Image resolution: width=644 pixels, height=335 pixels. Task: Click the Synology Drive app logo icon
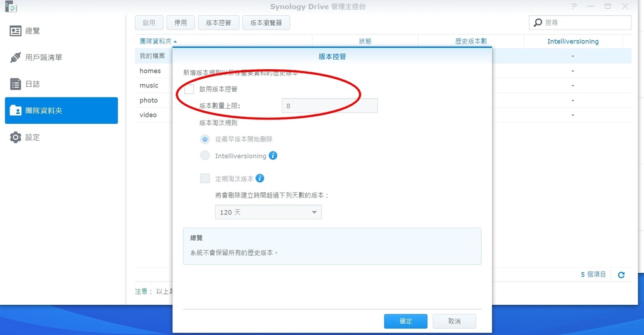pos(11,6)
